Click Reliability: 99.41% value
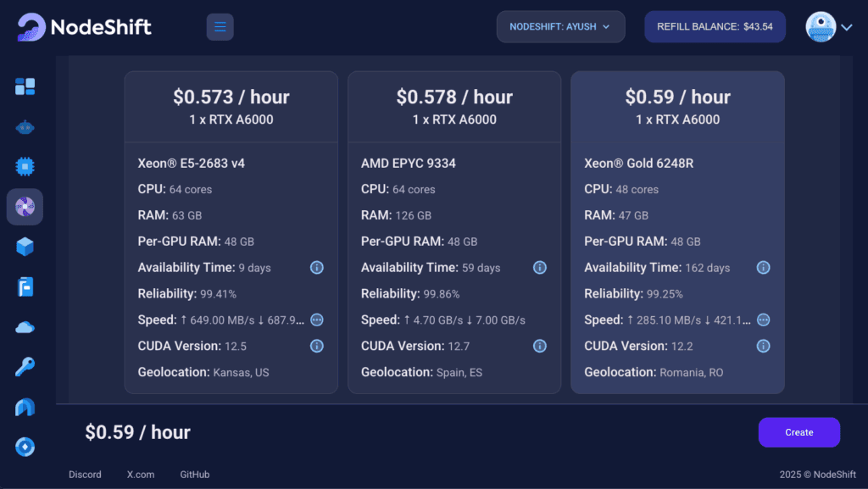Viewport: 868px width, 489px height. click(x=218, y=294)
